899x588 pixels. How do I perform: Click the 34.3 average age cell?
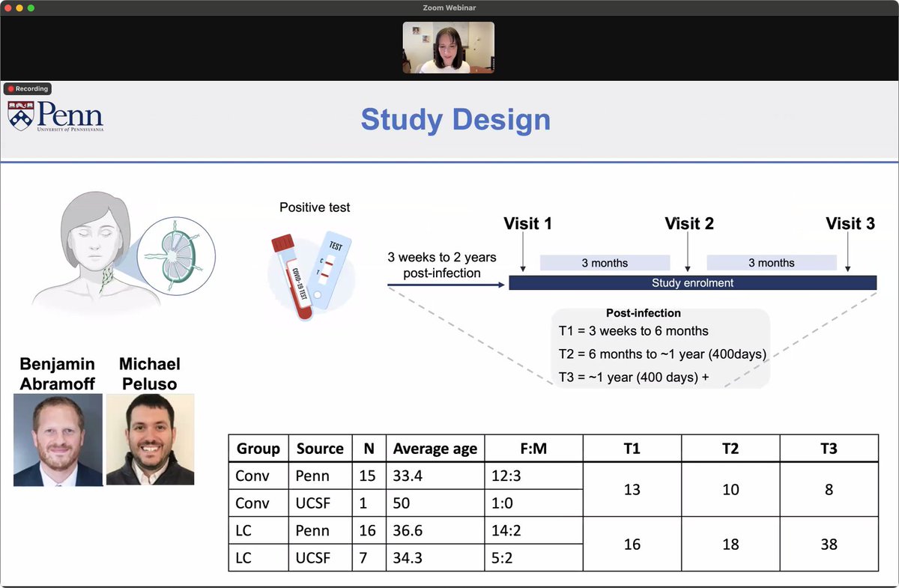(435, 557)
